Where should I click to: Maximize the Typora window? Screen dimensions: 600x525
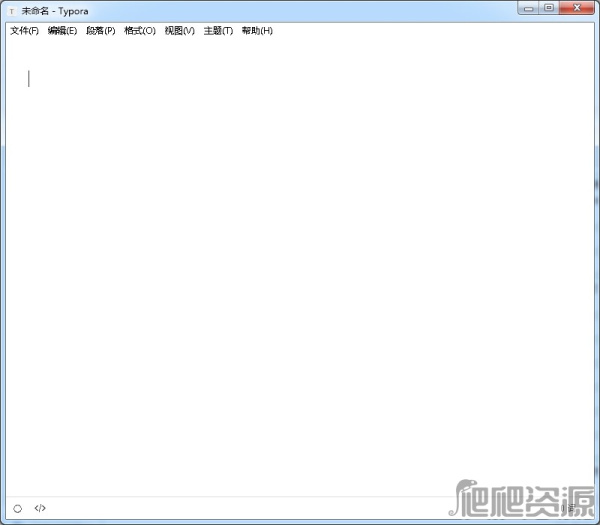(x=549, y=8)
